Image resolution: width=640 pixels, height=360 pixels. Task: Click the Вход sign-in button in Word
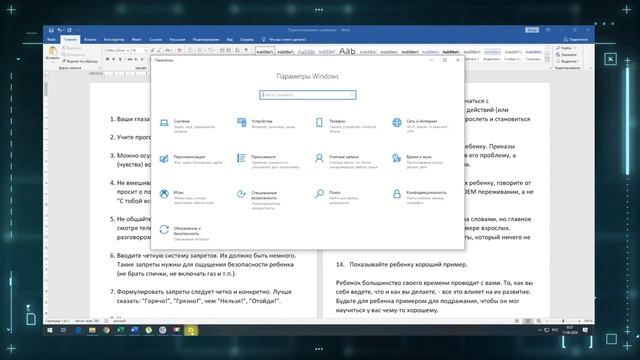(532, 30)
